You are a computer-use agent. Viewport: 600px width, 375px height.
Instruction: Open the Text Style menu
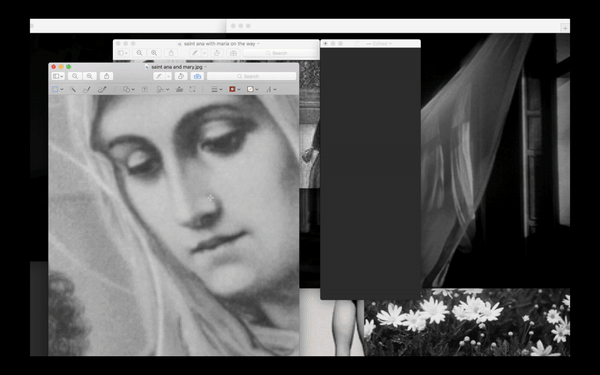click(271, 89)
